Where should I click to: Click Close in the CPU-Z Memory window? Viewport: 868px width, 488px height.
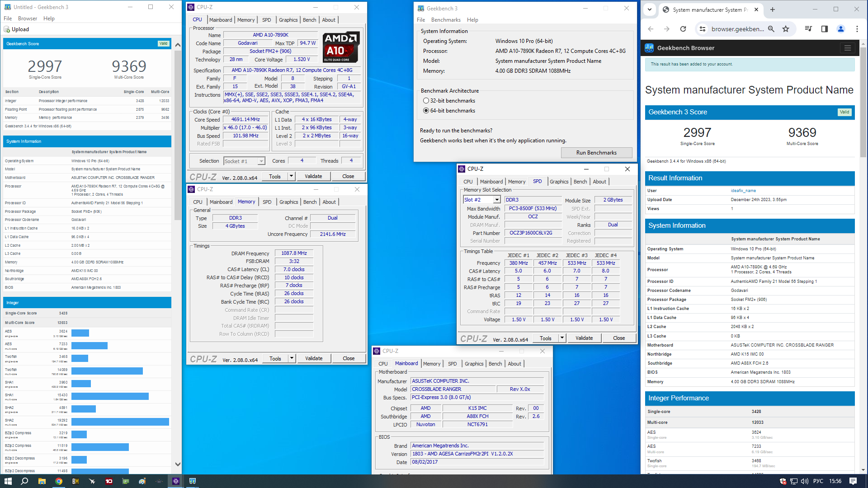pyautogui.click(x=349, y=358)
